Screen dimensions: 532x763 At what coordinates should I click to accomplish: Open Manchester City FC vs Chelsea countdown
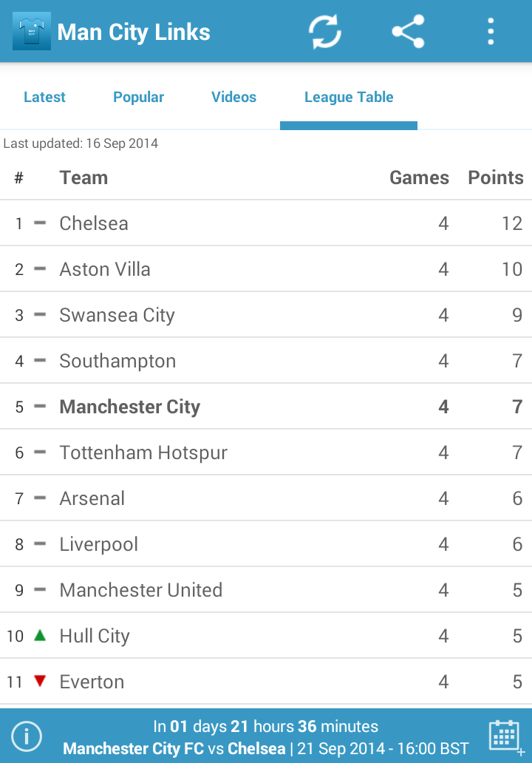(x=266, y=736)
